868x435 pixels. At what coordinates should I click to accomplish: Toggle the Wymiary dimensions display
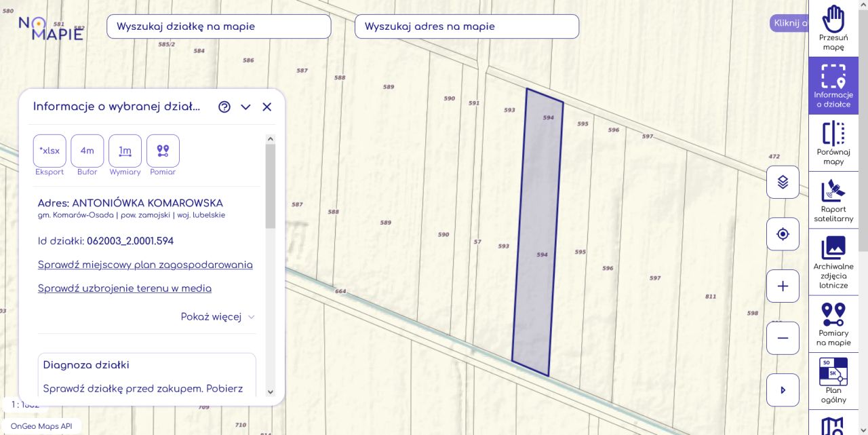(125, 151)
